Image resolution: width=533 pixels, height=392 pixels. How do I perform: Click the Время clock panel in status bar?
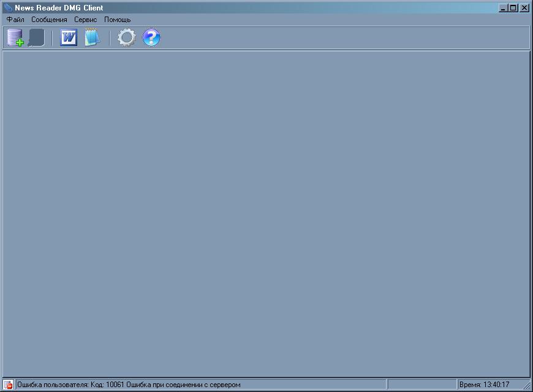[x=484, y=385]
